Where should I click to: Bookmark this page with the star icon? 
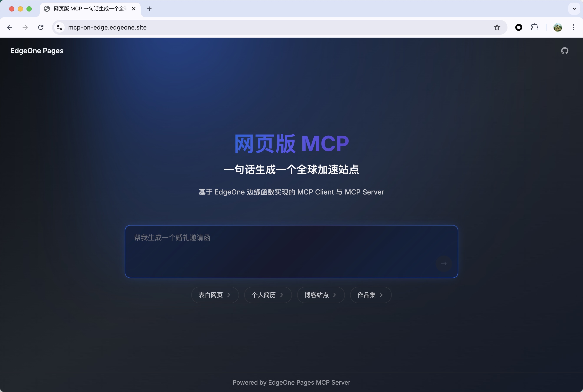pos(497,27)
